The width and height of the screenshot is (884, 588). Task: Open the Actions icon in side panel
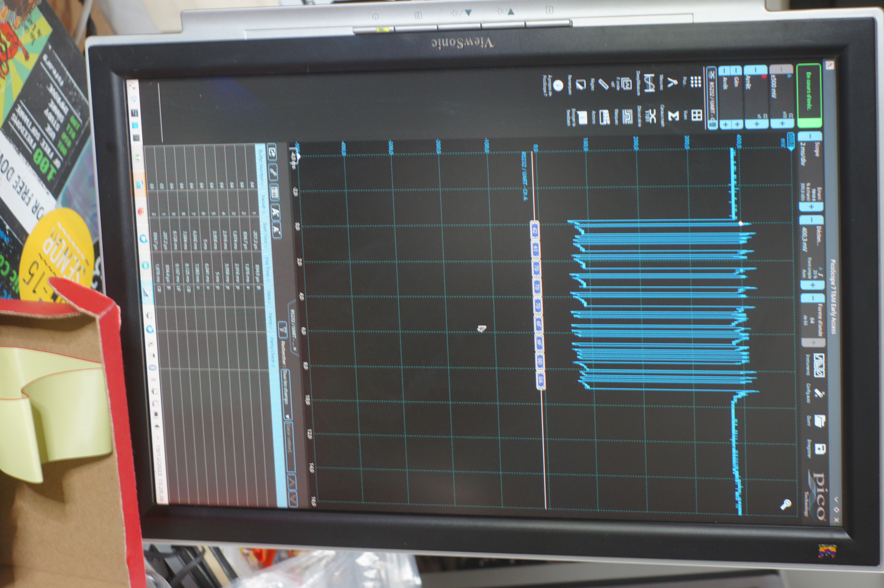pos(605,117)
